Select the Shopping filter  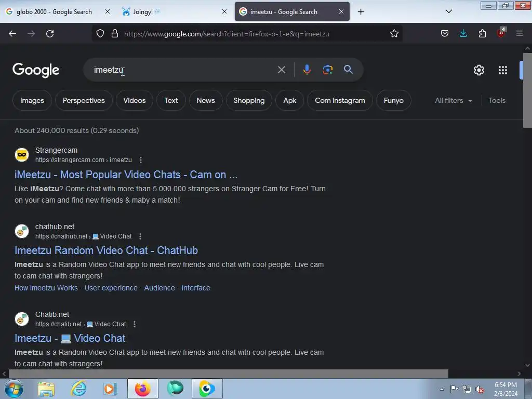(x=249, y=100)
